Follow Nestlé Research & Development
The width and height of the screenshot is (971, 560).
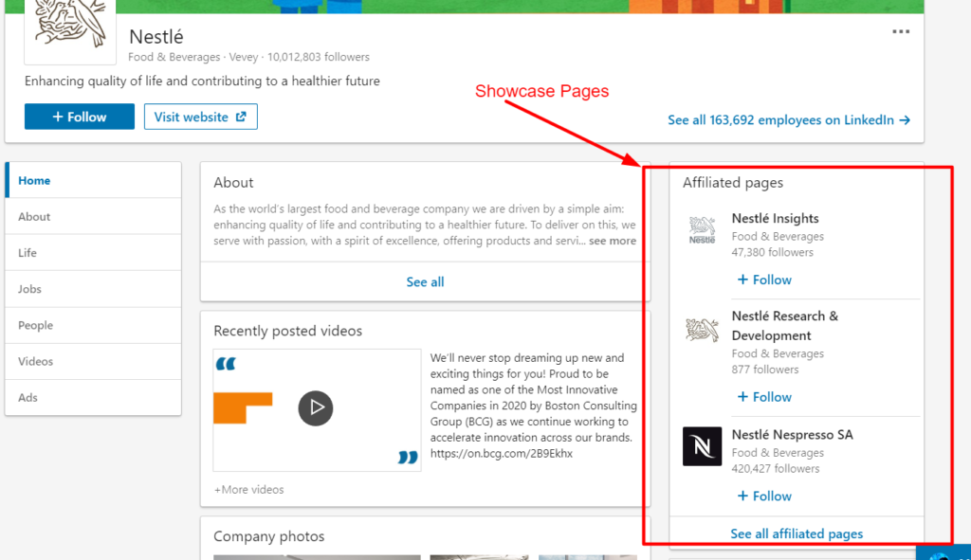pos(764,397)
